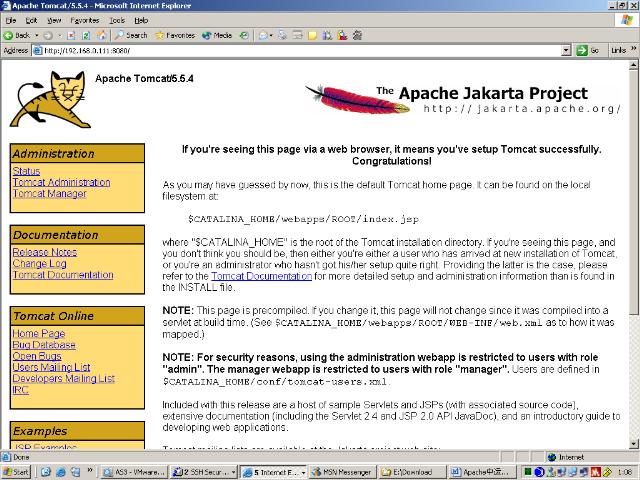Viewport: 640px width, 480px height.
Task: Click the second-to-last icon in the browser toolbar
Action: pos(342,36)
